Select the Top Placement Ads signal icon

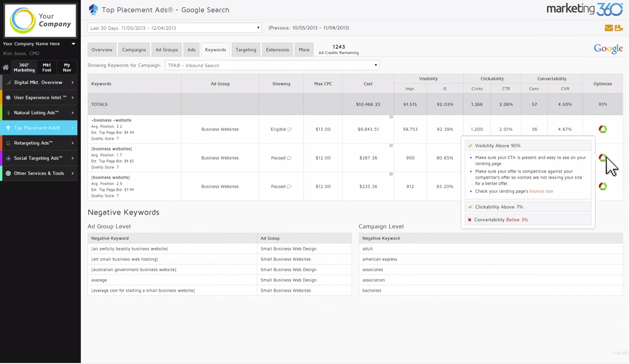click(8, 128)
